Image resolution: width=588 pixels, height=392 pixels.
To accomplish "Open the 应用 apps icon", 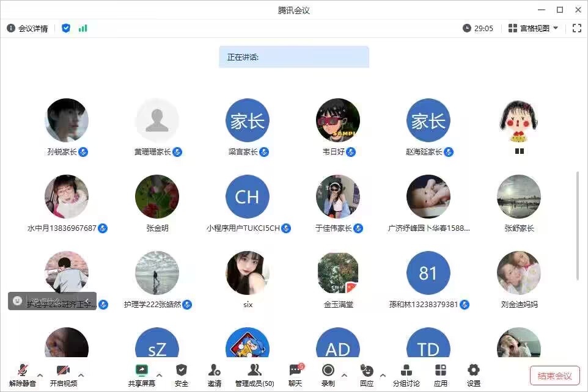I will tap(441, 375).
